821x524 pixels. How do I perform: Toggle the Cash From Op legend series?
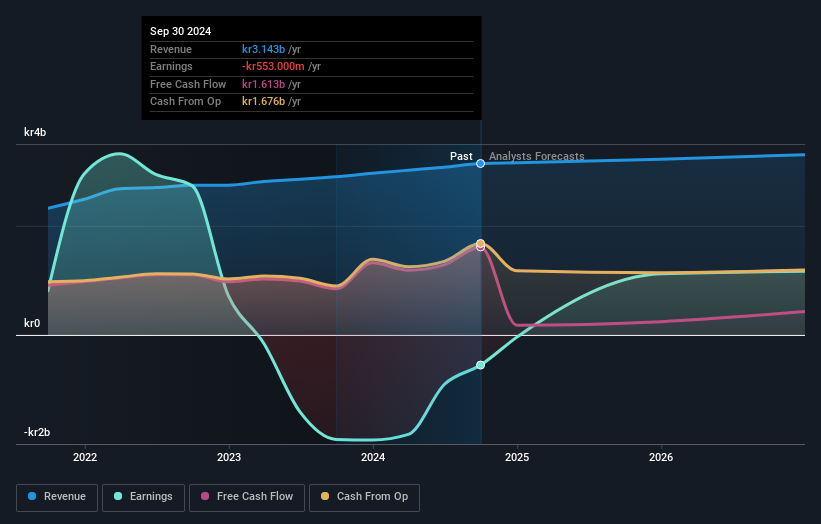click(x=364, y=497)
